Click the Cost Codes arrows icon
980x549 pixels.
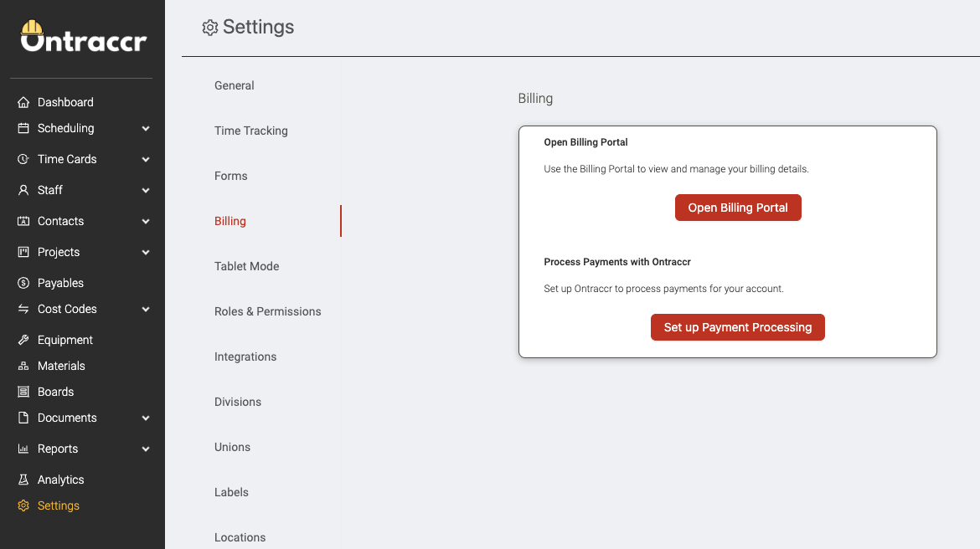23,309
